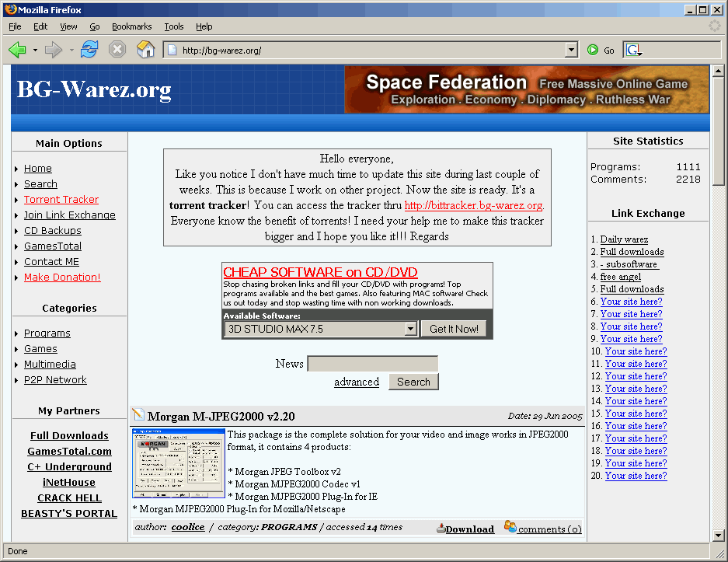The width and height of the screenshot is (728, 562).
Task: Click the Download disk icon
Action: point(441,528)
